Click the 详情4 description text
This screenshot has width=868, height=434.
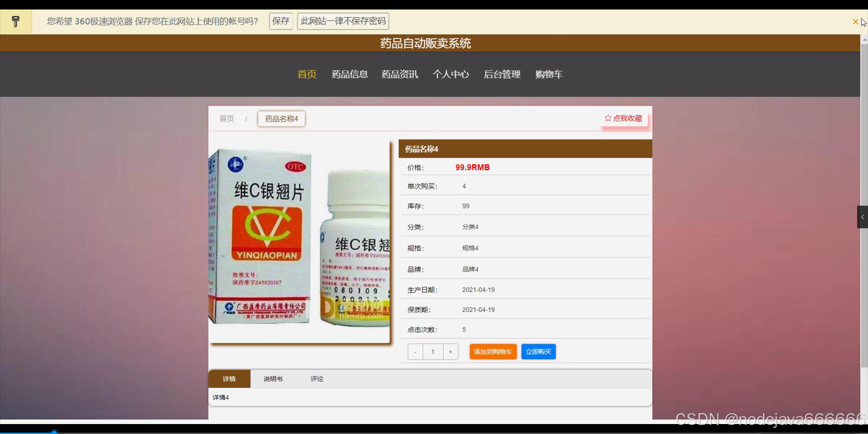[x=221, y=397]
